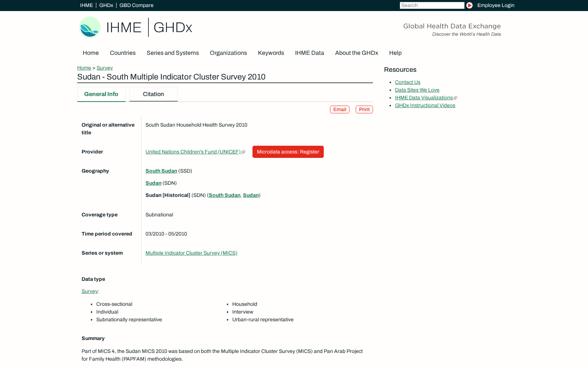Click the 'Subnational' coverage type value
The width and height of the screenshot is (588, 368).
point(159,215)
